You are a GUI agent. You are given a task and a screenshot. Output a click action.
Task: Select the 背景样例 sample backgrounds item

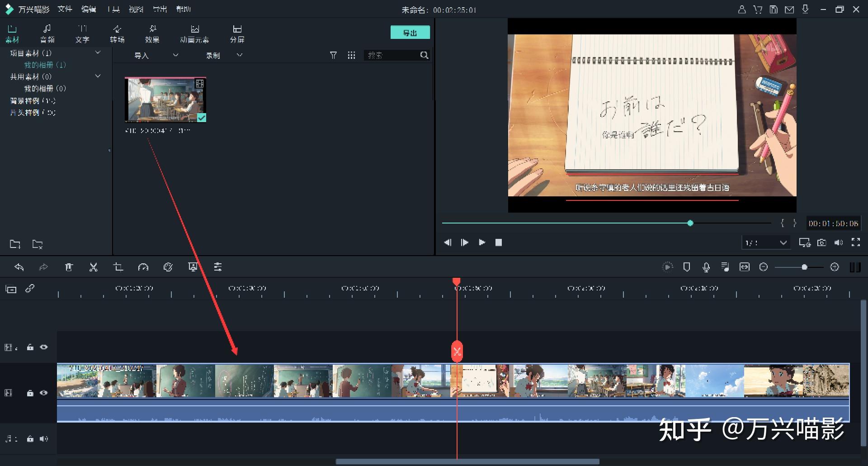coord(33,100)
